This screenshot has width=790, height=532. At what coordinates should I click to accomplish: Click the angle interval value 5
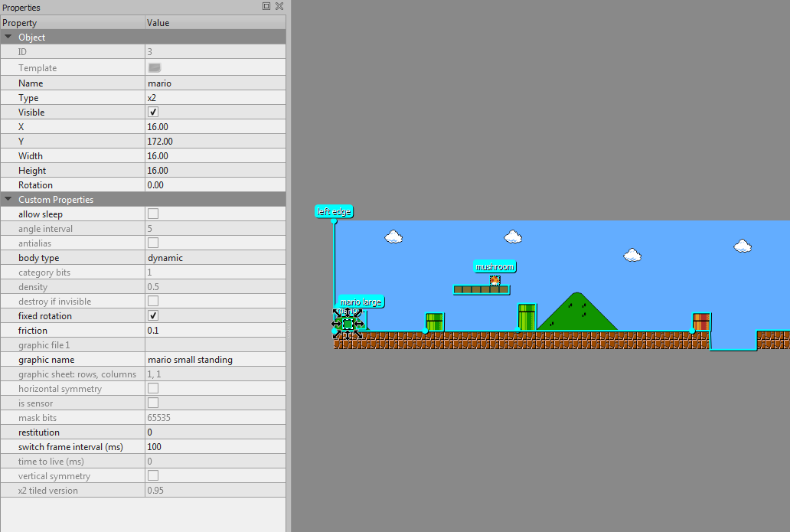216,229
